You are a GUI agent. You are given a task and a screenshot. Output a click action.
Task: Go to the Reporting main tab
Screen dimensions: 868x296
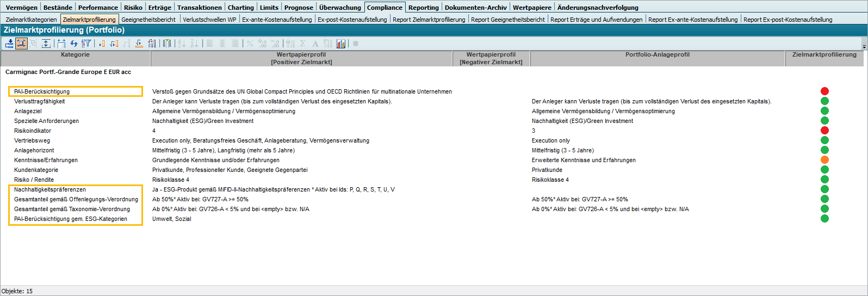click(x=423, y=8)
